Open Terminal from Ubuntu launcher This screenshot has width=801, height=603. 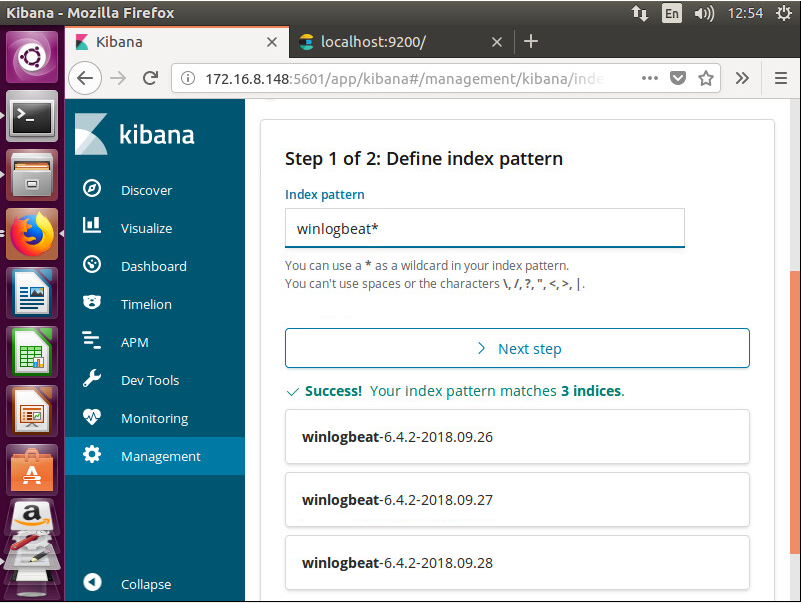click(x=32, y=117)
